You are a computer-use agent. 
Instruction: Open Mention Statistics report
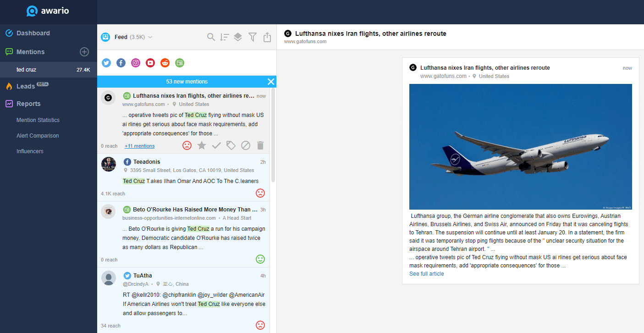(38, 120)
